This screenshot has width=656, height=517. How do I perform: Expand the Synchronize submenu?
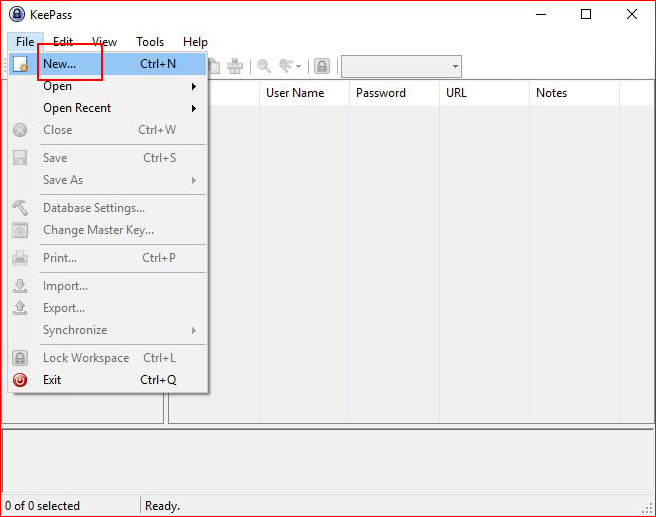108,330
